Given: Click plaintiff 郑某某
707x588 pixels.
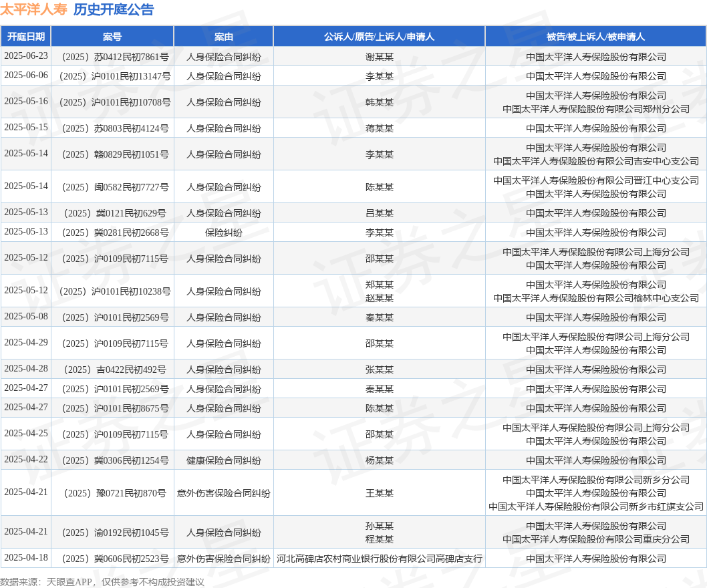Looking at the screenshot, I should (379, 285).
